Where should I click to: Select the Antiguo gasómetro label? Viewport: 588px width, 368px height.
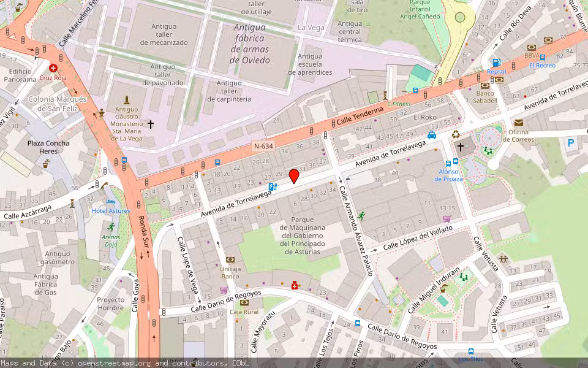[x=58, y=258]
